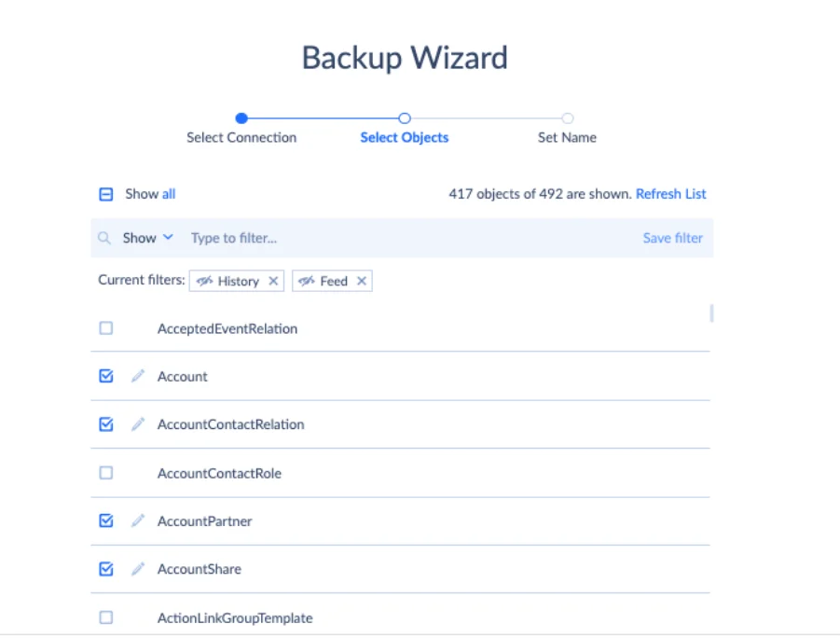Click the Refresh List link
Viewport: 840px width, 638px height.
(x=670, y=194)
